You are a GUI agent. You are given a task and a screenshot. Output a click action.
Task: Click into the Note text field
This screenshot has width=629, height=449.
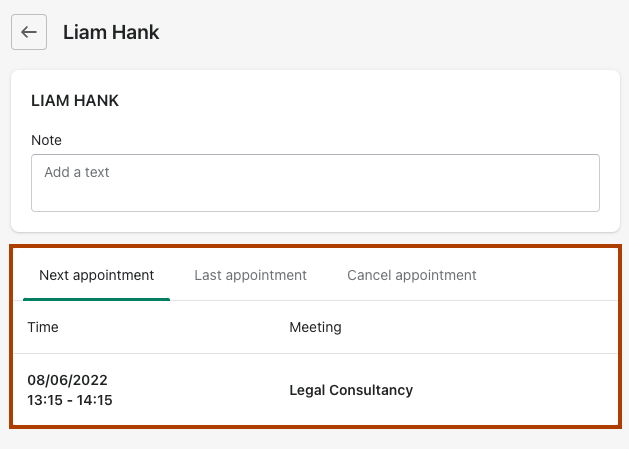pos(315,183)
